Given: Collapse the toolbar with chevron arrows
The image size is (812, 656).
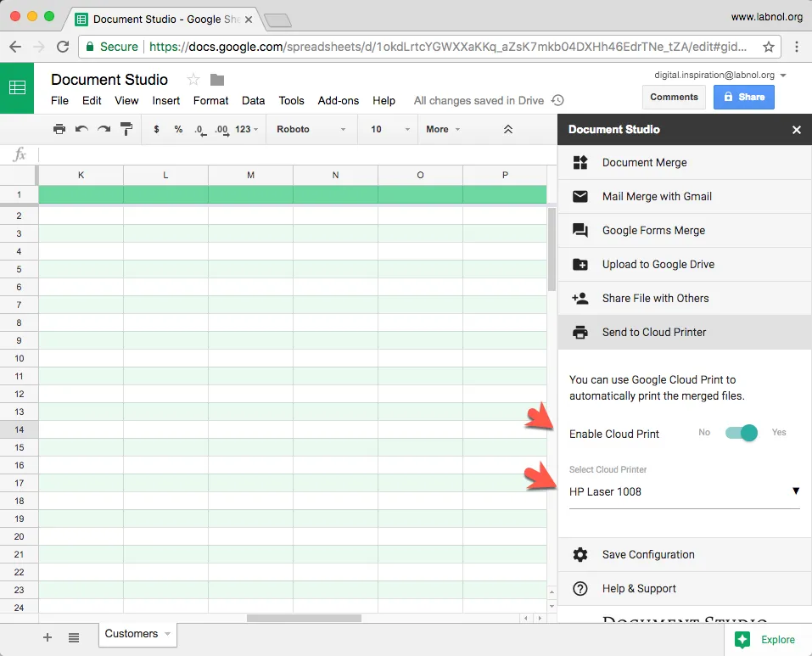Looking at the screenshot, I should pos(507,129).
